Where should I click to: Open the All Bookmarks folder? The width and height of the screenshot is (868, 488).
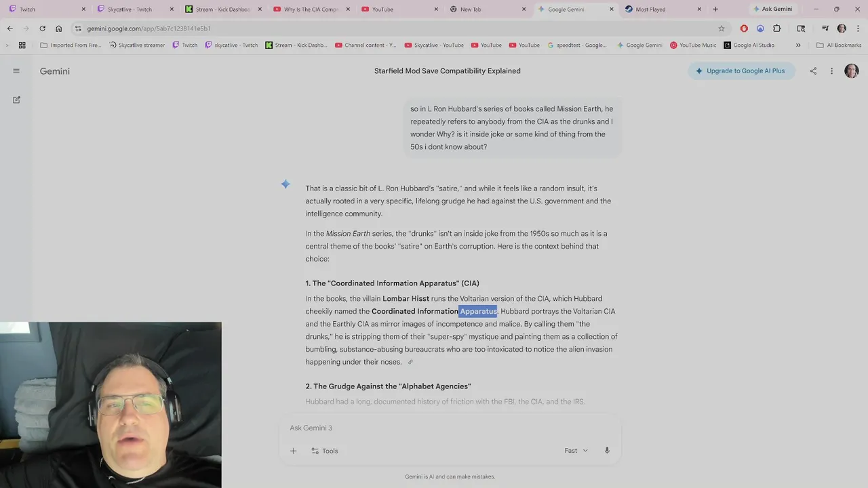coord(839,45)
